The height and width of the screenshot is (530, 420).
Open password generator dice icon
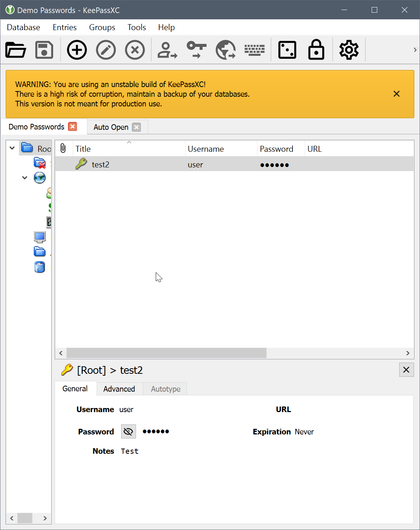pyautogui.click(x=287, y=50)
